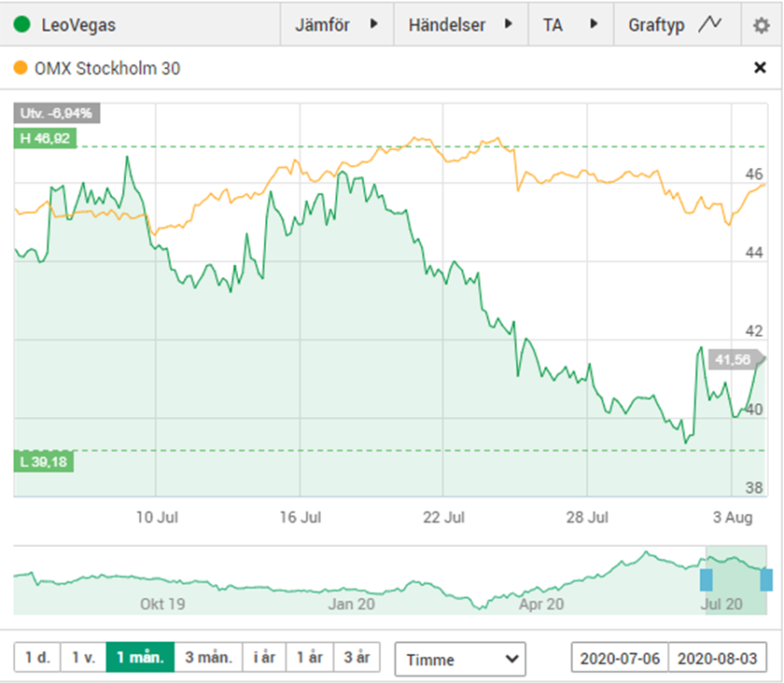Screen dimensions: 784x683
Task: Click the orange OMX Stockholm 30 dot
Action: (x=21, y=67)
